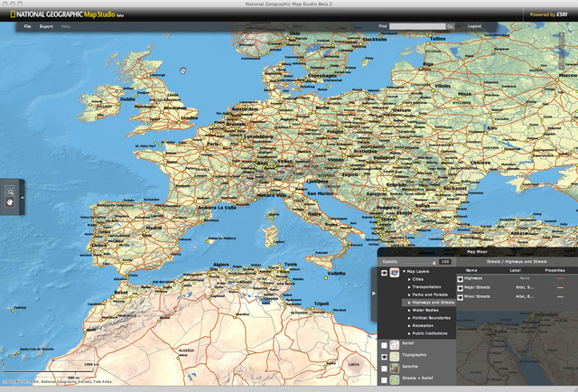The image size is (578, 392).
Task: Expand the Political Boundaries group
Action: coord(409,318)
